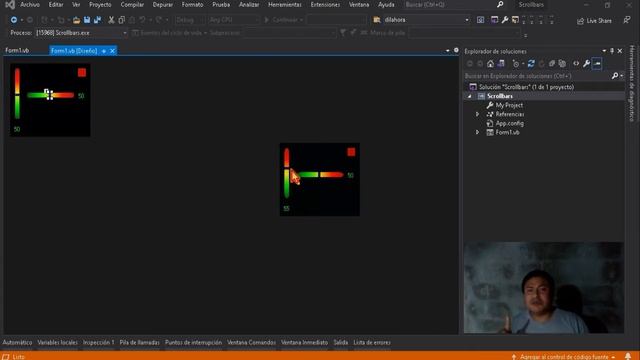Viewport: 640px width, 360px height.
Task: Open the Proceso Scrollbars.exe dropdown
Action: click(124, 33)
